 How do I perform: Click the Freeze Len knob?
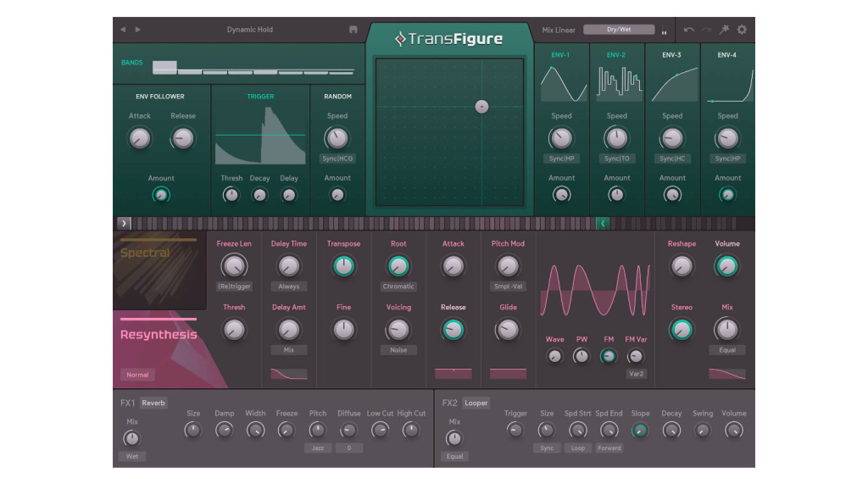tap(234, 266)
